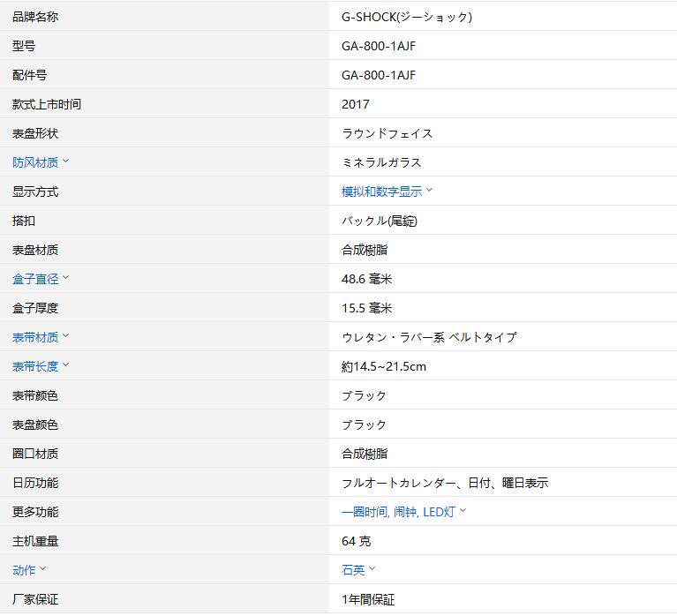Click the 表盘颜色 row label
The image size is (677, 616).
tap(35, 424)
